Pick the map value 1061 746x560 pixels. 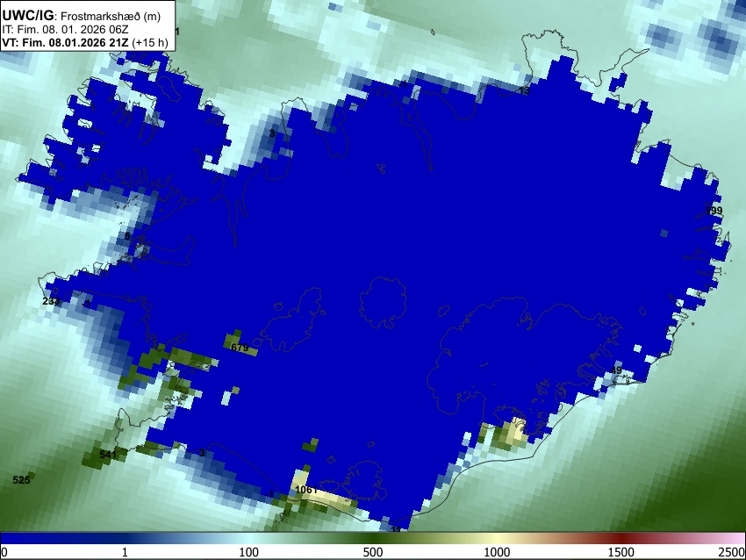click(306, 490)
